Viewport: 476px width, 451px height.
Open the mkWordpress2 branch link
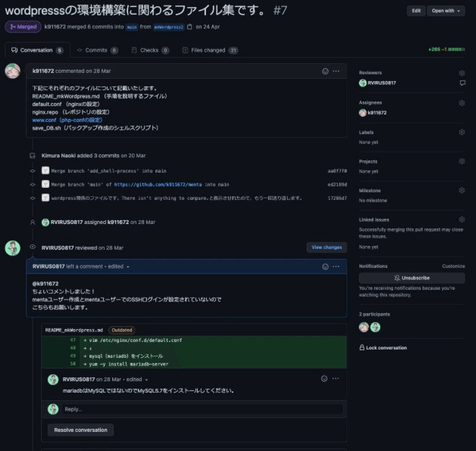pos(169,27)
